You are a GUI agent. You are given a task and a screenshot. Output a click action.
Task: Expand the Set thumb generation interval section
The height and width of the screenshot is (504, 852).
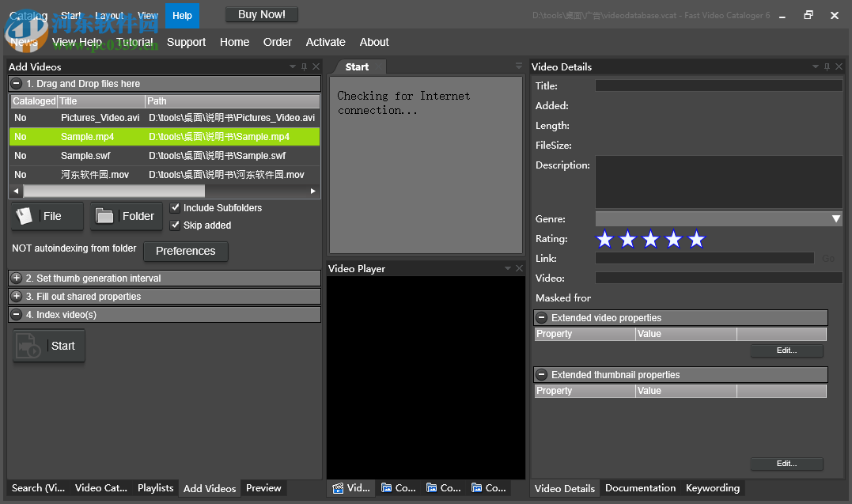16,278
